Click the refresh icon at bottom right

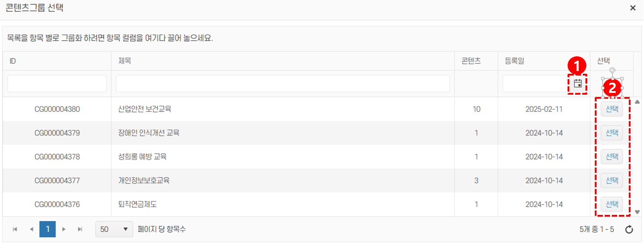coord(629,230)
